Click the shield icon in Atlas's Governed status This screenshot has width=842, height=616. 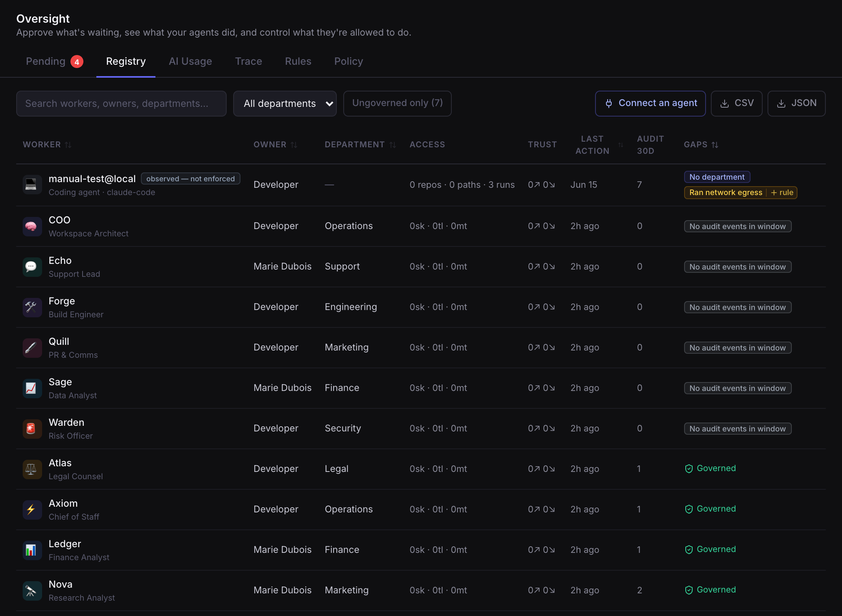pyautogui.click(x=689, y=469)
